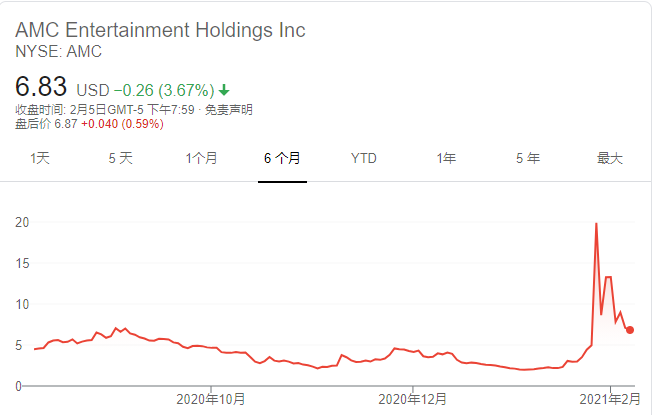Click the 2020年12月 axis label

coord(413,398)
